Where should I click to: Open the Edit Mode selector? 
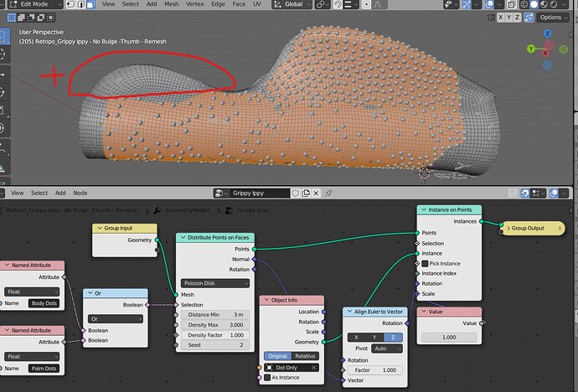point(34,4)
